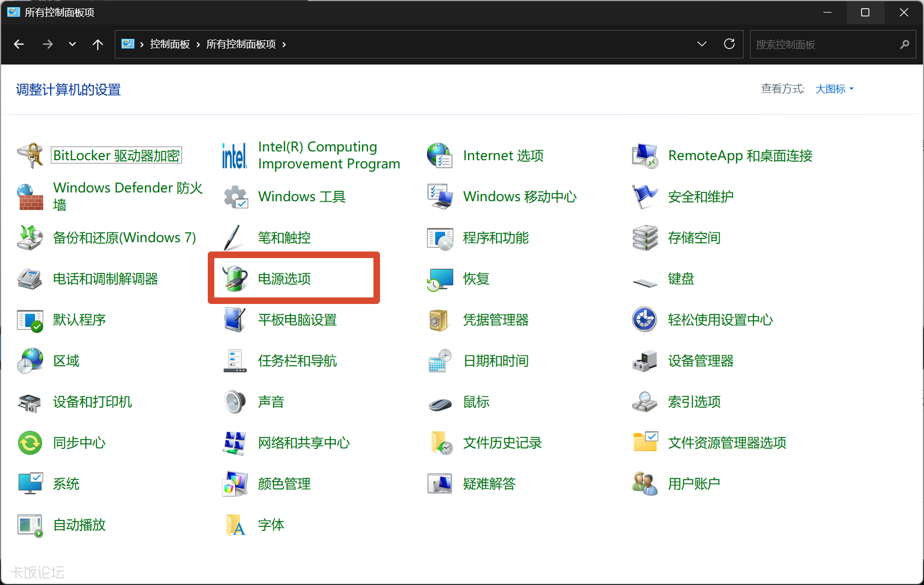Viewport: 924px width, 585px height.
Task: Maximize the 所有控制面板项 window
Action: [x=865, y=12]
